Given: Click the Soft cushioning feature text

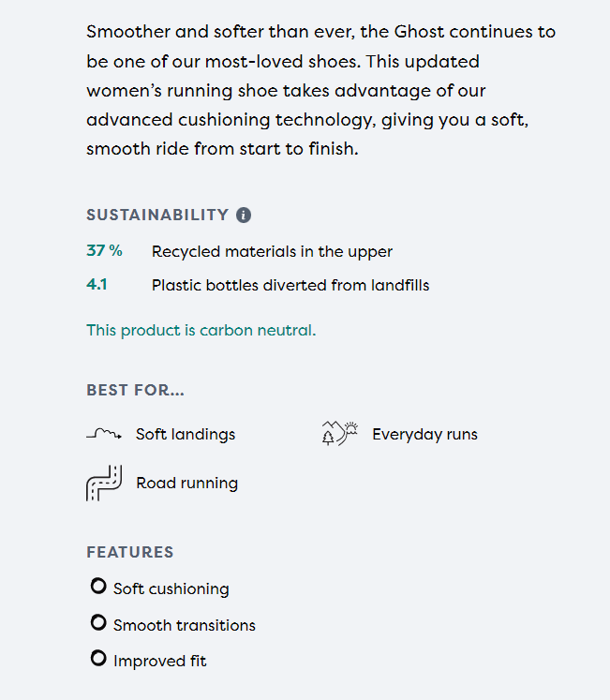Looking at the screenshot, I should pos(171,588).
